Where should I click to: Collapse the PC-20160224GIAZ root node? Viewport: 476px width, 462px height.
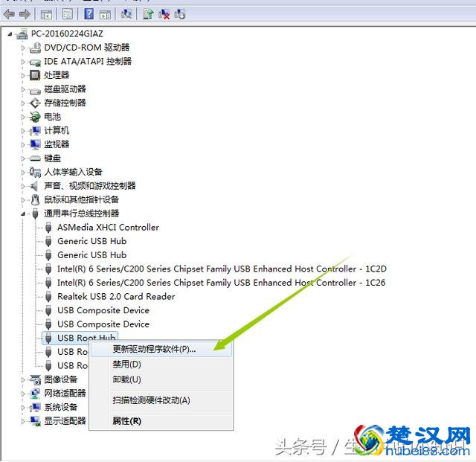(10, 34)
